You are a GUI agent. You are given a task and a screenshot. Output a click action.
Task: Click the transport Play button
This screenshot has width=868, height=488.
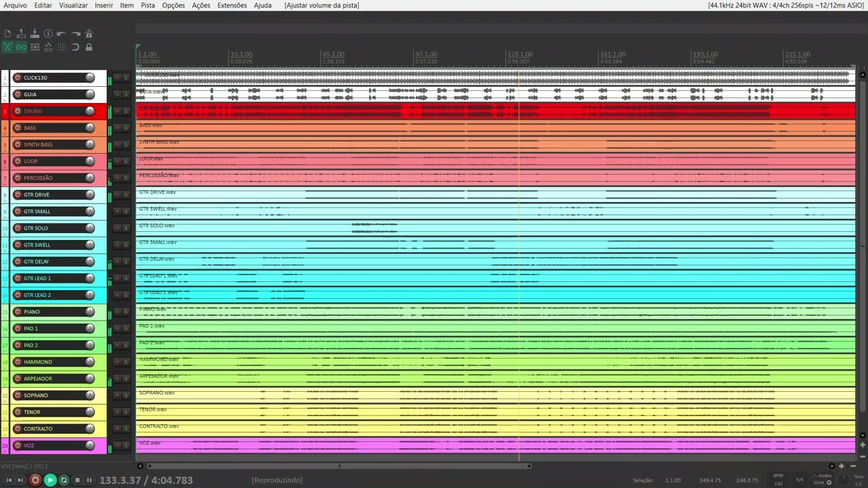coord(50,480)
